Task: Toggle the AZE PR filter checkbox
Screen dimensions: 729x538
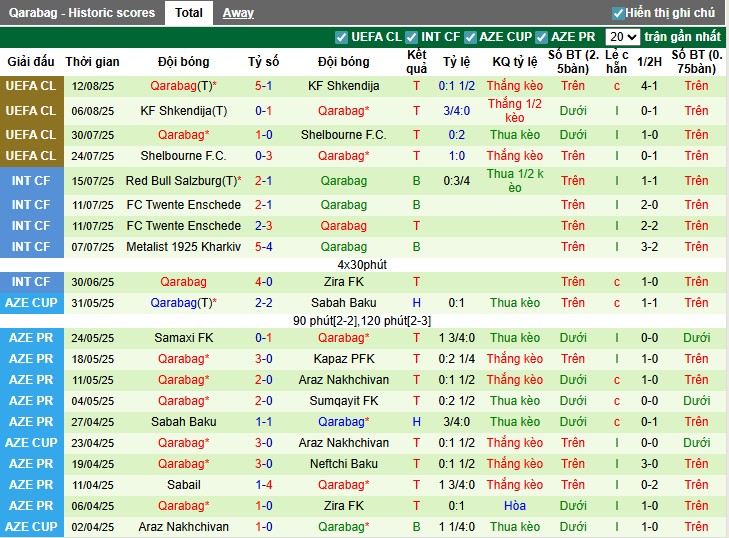Action: [x=542, y=37]
